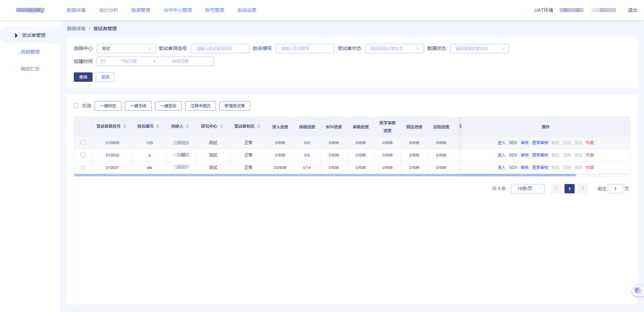The image size is (644, 312).
Task: Sort by 创建人 column arrows
Action: click(x=187, y=126)
